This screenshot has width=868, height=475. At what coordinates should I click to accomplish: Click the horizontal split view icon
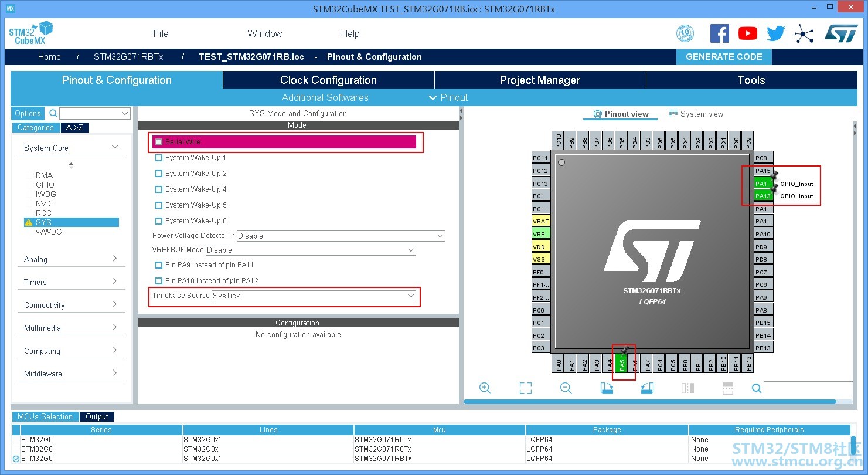point(687,388)
